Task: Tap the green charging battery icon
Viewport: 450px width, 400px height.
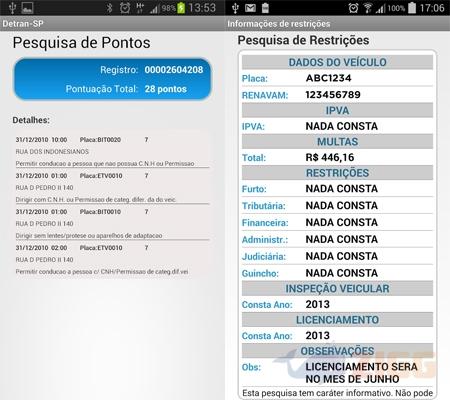Action: [x=181, y=8]
